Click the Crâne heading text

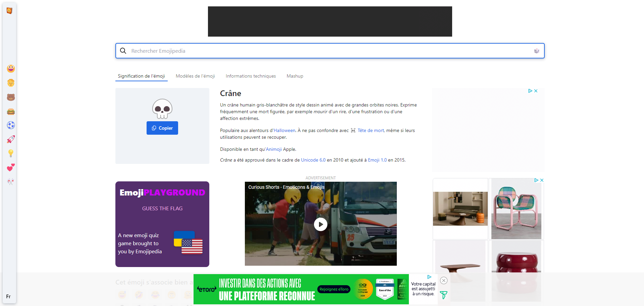pos(231,93)
